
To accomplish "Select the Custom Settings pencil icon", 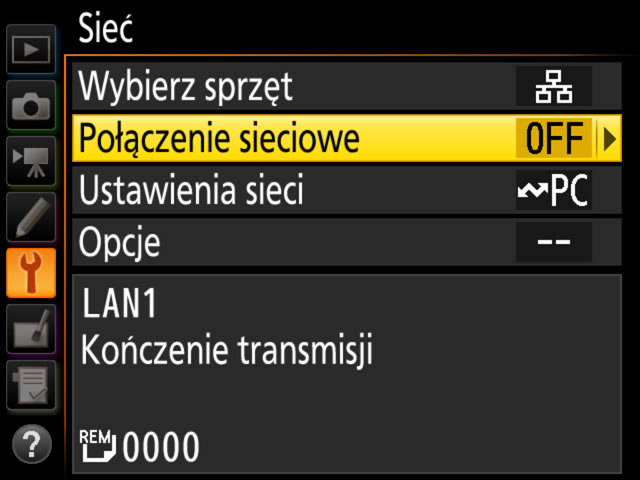I will point(31,217).
